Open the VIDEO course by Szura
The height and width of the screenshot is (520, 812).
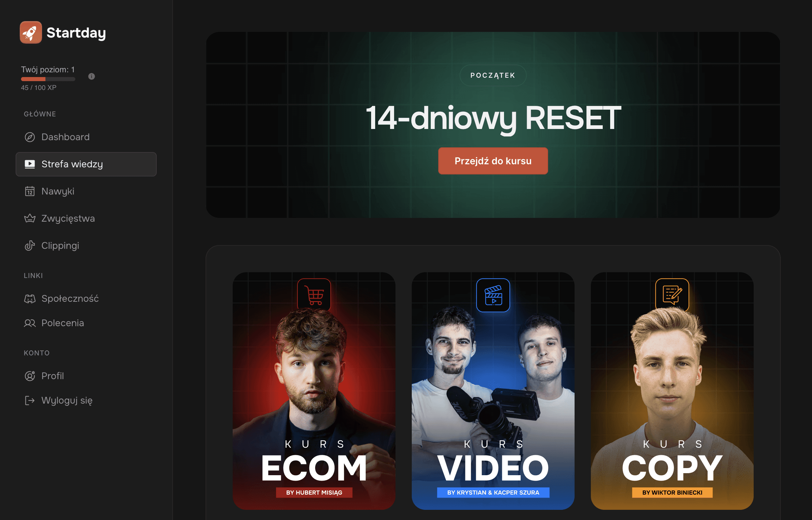click(x=493, y=391)
